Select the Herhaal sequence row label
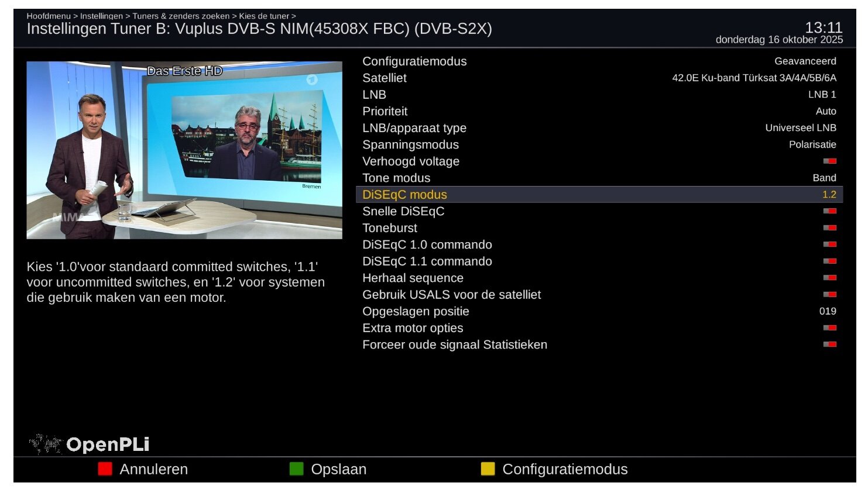This screenshot has height=493, width=868. [x=413, y=278]
